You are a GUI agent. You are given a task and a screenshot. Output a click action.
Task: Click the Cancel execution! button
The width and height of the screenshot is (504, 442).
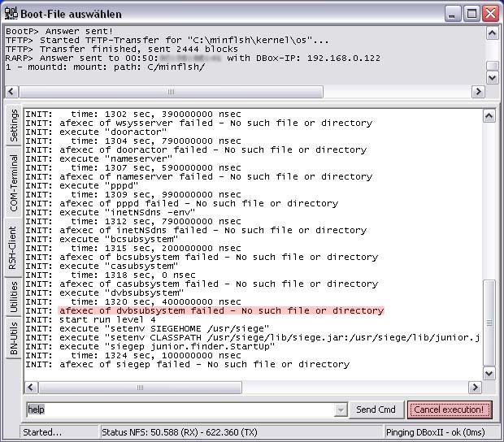pos(450,409)
